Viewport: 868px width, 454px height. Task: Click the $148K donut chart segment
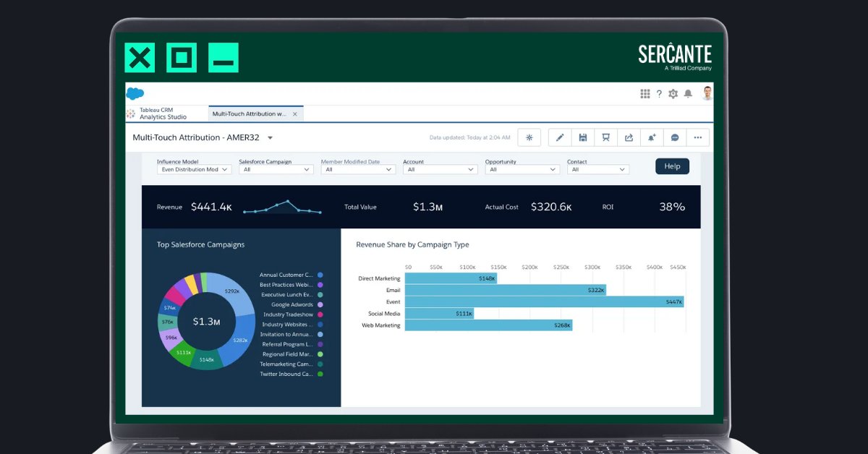point(207,359)
